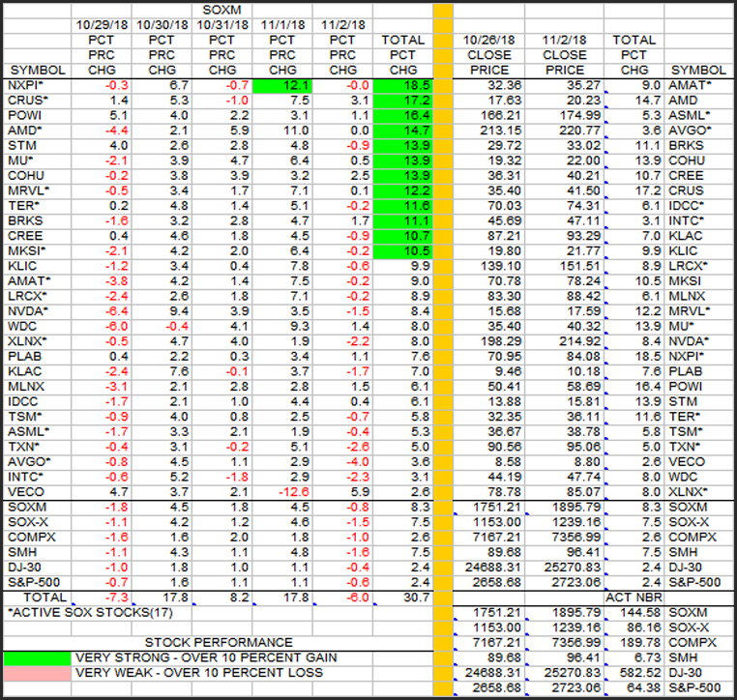Screen dimensions: 737x700
Task: Select the -6.4 value for NVDA
Action: point(117,311)
